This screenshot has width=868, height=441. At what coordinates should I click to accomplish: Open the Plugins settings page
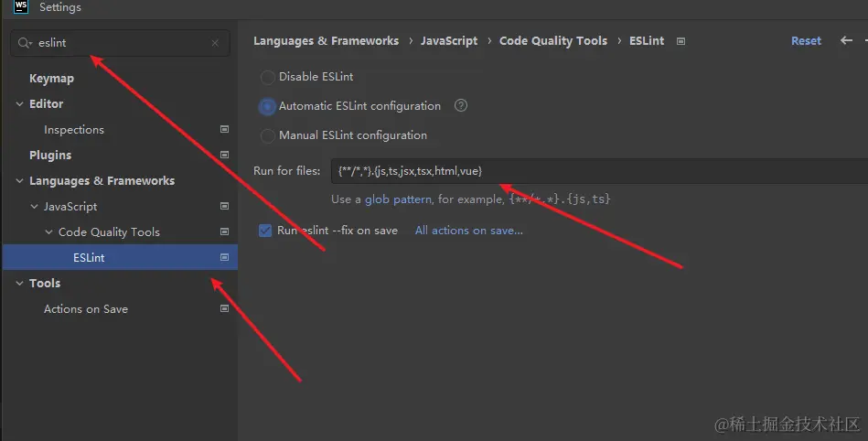click(50, 156)
